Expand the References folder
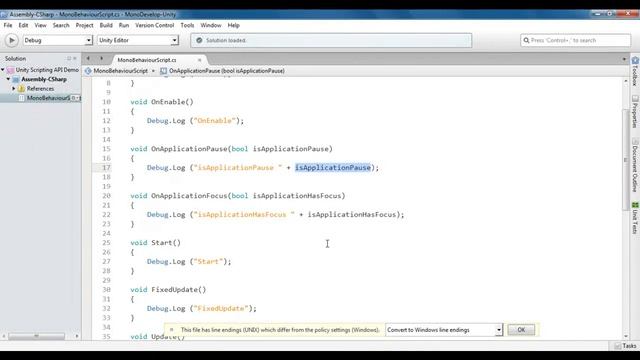 tap(14, 89)
